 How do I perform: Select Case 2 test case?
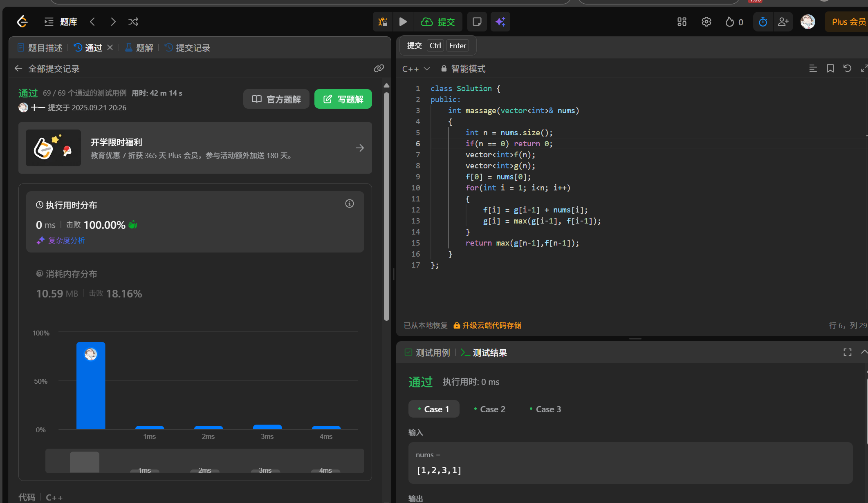pos(489,409)
